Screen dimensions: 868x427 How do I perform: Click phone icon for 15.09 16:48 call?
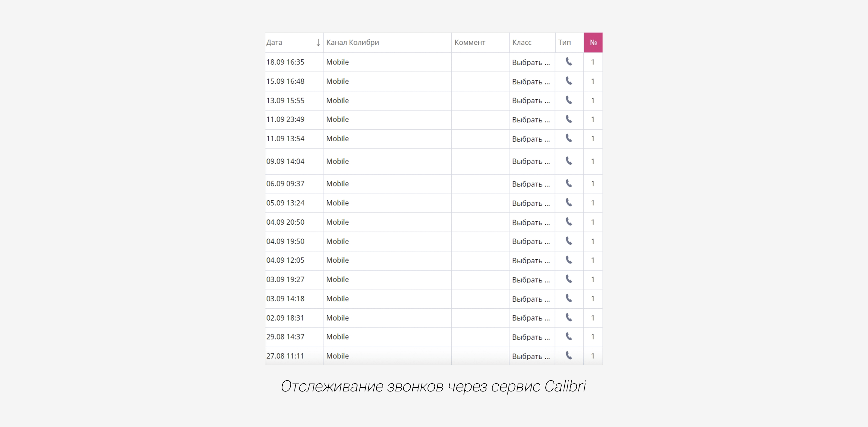coord(569,81)
